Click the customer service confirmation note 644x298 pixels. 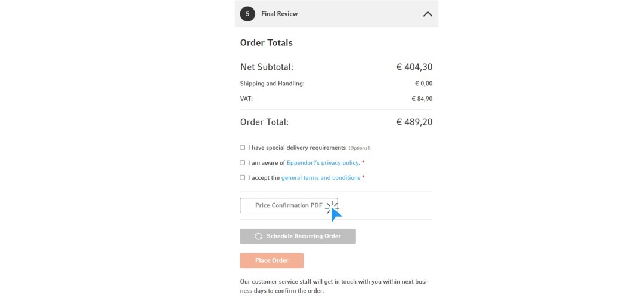coord(334,286)
